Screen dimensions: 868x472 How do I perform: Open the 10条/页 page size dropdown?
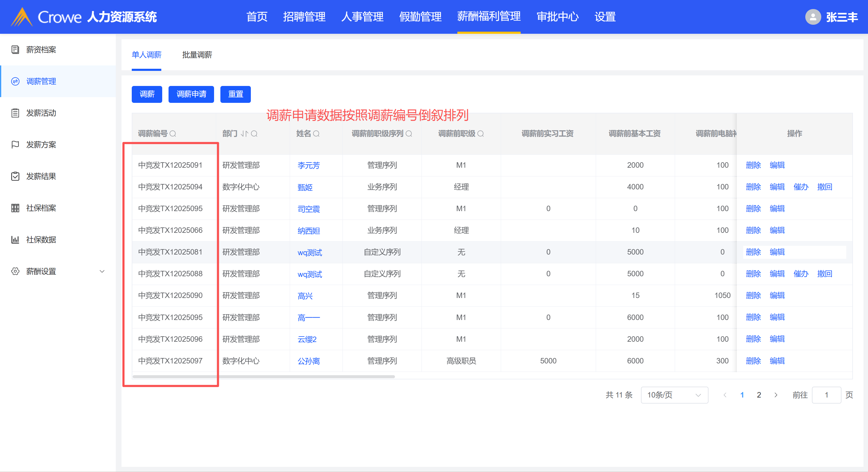pyautogui.click(x=674, y=395)
